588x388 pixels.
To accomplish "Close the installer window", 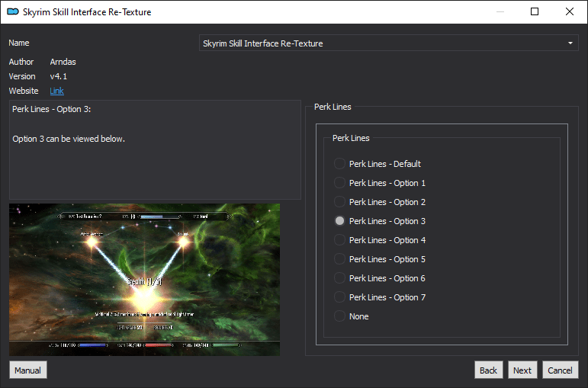I will point(569,11).
